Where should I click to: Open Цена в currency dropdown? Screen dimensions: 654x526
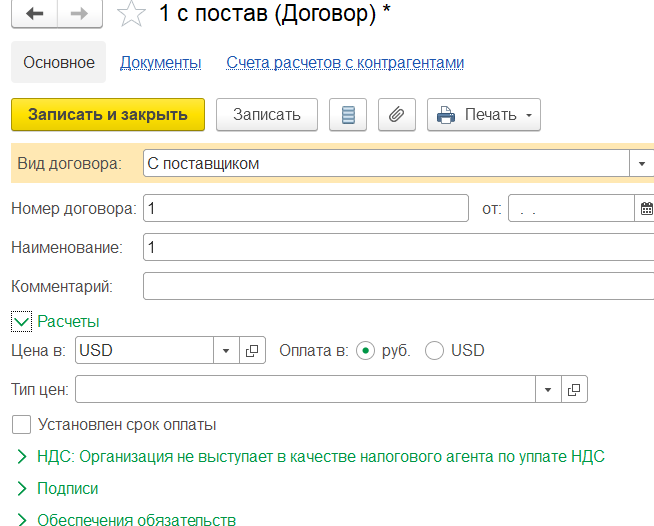226,350
